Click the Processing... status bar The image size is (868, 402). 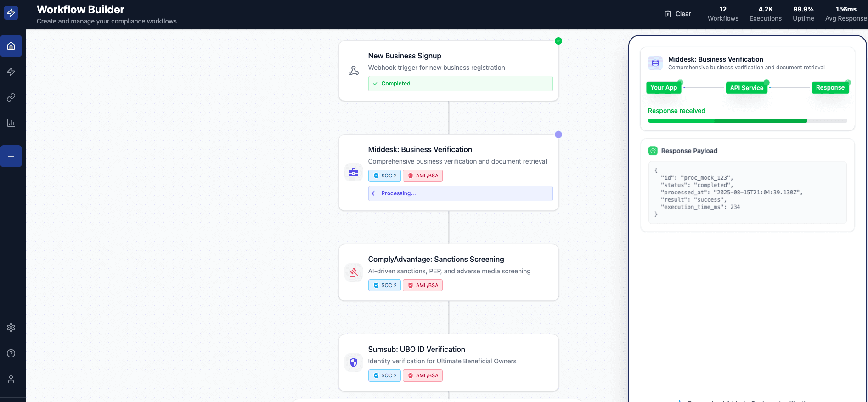[x=461, y=193]
